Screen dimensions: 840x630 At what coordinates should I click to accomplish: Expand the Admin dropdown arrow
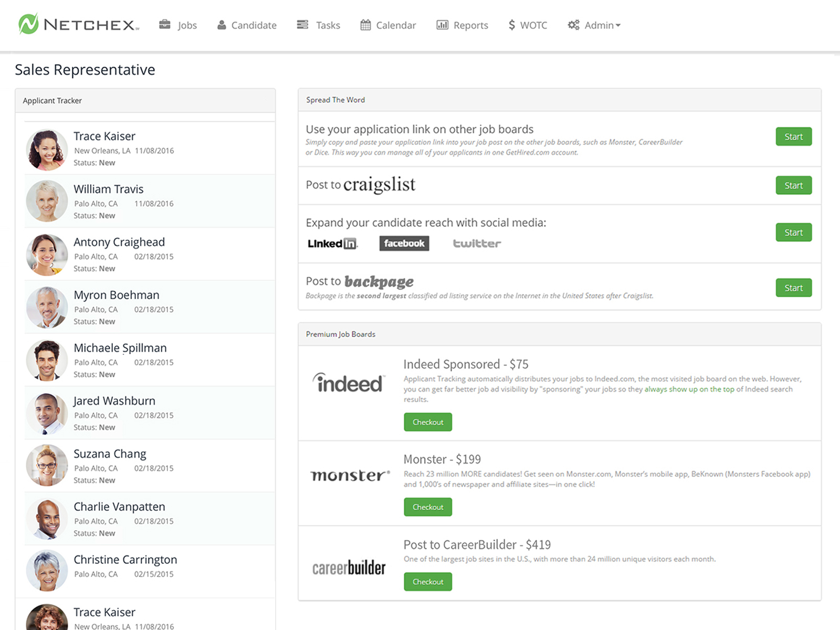click(x=618, y=25)
